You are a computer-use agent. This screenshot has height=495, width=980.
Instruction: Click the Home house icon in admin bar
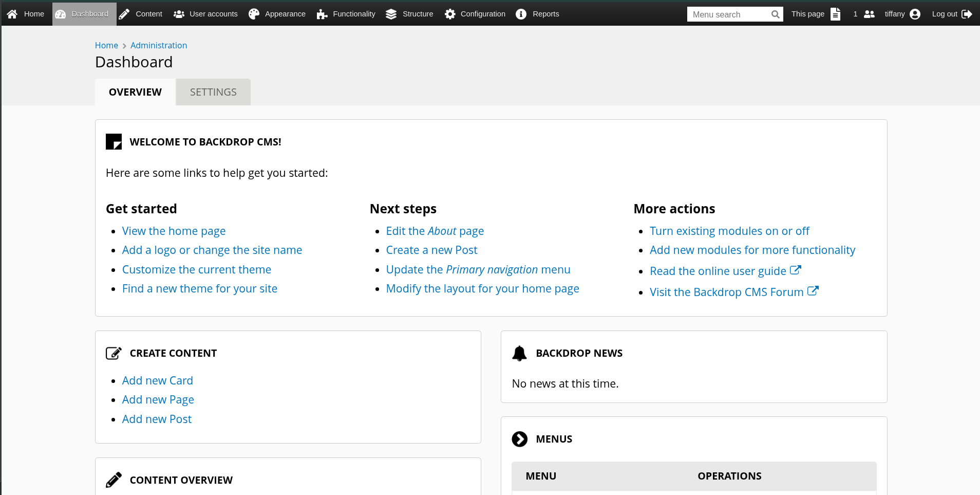pos(12,14)
